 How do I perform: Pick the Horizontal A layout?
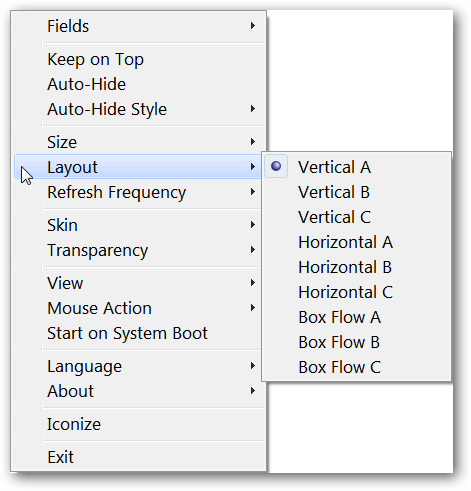click(x=356, y=242)
